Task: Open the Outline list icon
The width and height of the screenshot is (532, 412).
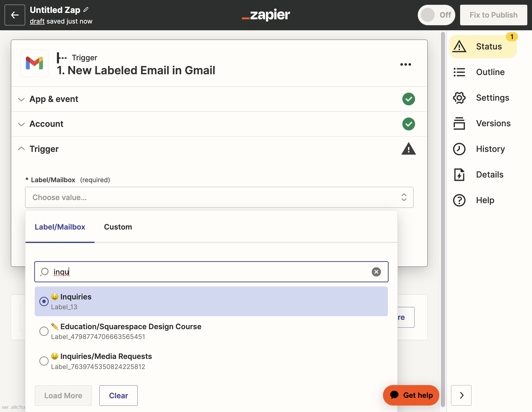Action: 459,72
